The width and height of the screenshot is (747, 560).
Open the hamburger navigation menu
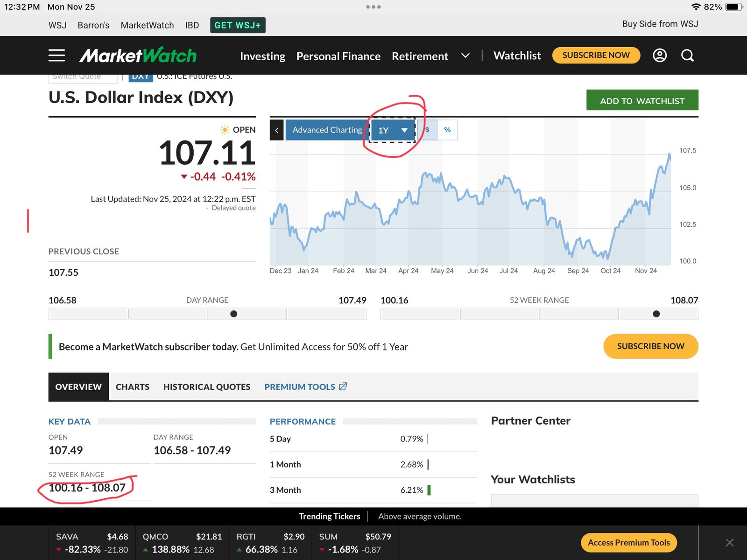pyautogui.click(x=56, y=56)
